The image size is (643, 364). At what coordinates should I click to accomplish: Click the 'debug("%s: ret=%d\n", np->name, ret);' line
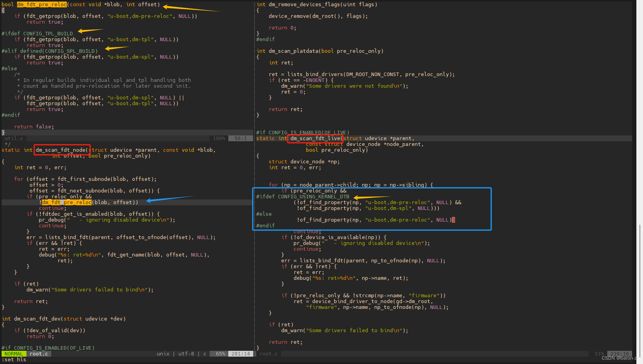pyautogui.click(x=351, y=278)
